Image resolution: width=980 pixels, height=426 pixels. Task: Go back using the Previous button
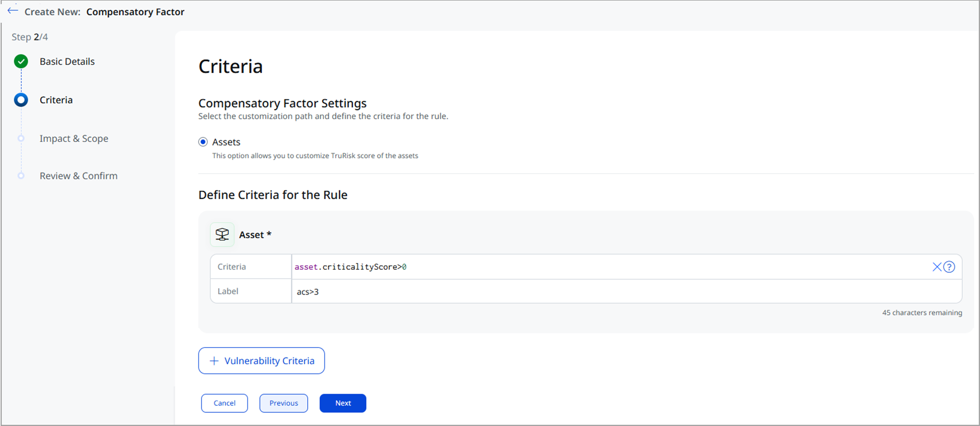point(283,403)
